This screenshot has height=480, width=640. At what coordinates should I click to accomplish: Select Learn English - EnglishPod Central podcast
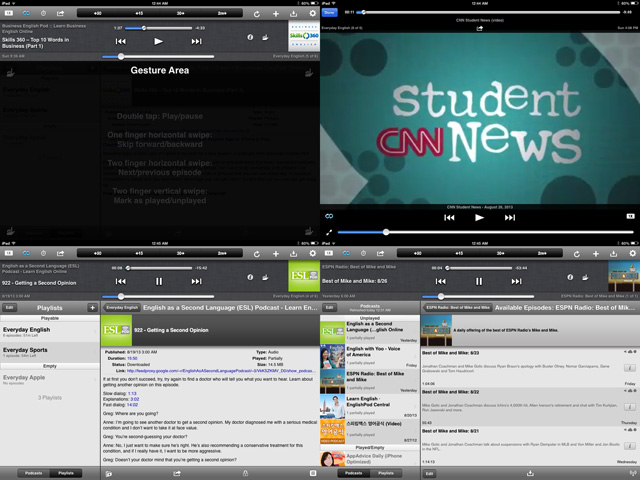(370, 407)
